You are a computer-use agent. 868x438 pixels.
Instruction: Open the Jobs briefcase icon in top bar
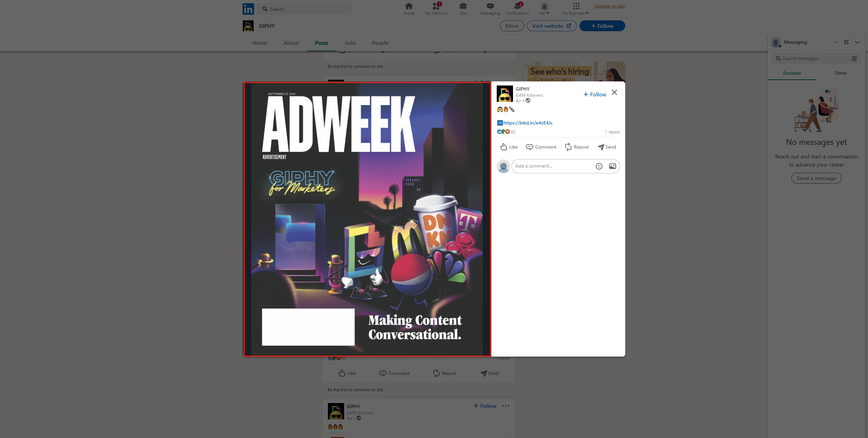point(463,9)
